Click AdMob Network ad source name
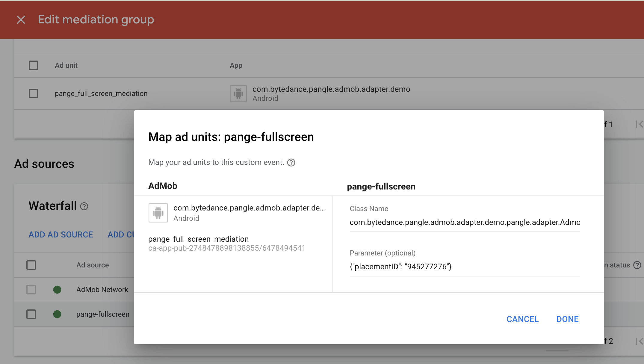 (x=102, y=290)
